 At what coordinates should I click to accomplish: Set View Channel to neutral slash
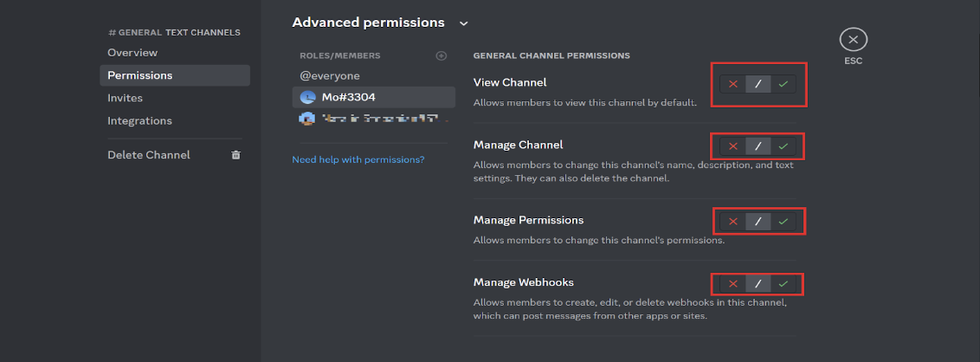(x=758, y=84)
